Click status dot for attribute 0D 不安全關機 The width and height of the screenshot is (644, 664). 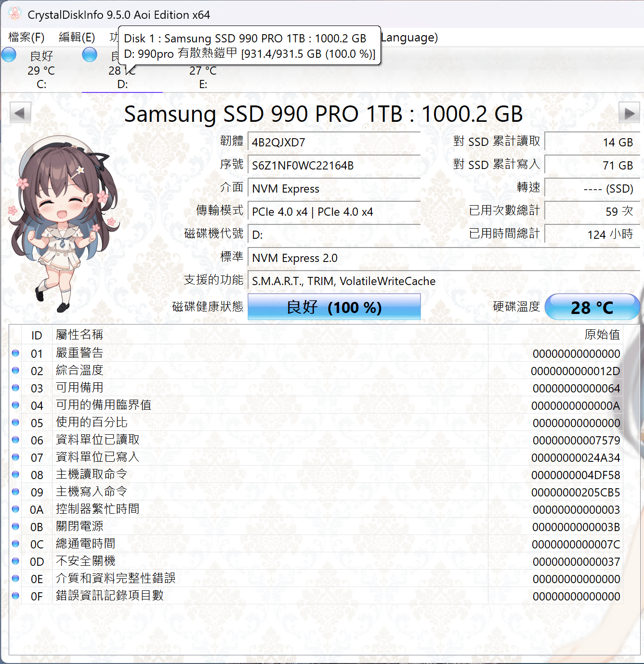pos(15,561)
